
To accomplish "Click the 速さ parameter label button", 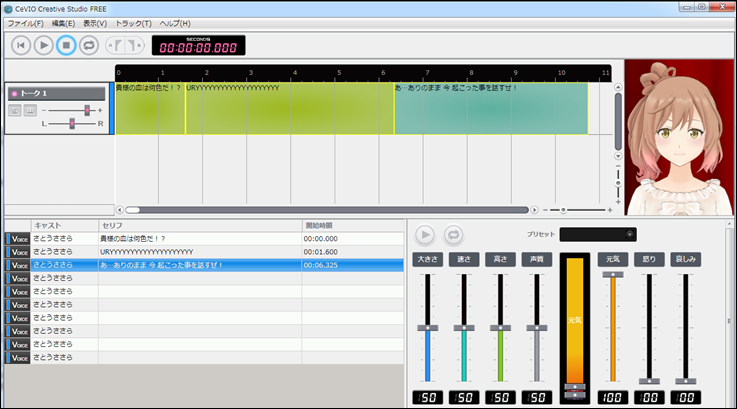I will [x=464, y=260].
